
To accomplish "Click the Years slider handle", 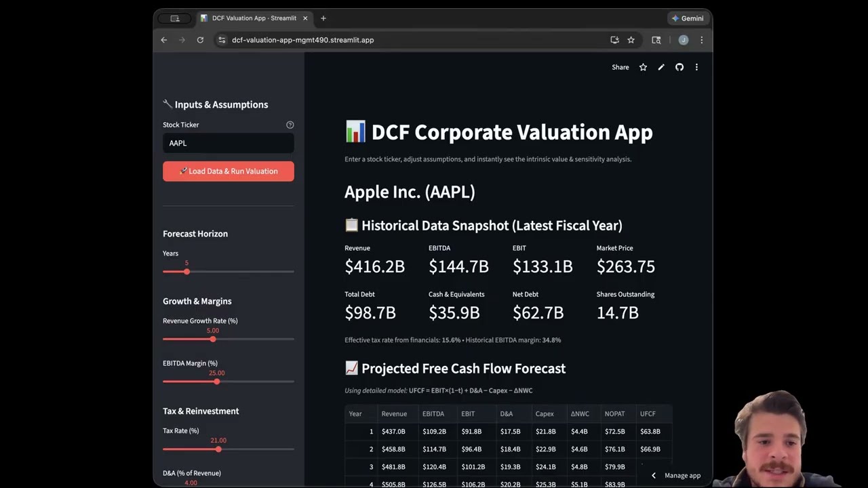I will tap(186, 272).
